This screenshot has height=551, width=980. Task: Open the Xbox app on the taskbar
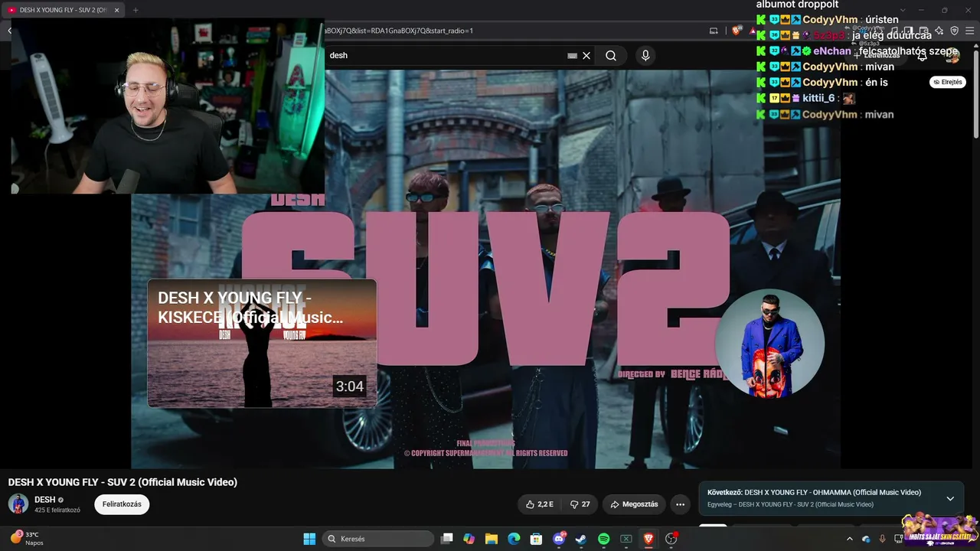pos(626,539)
